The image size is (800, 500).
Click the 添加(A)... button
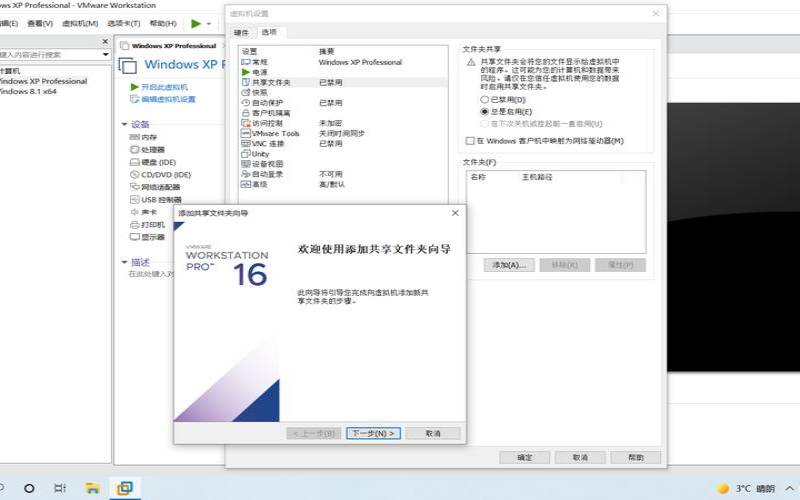pos(509,265)
